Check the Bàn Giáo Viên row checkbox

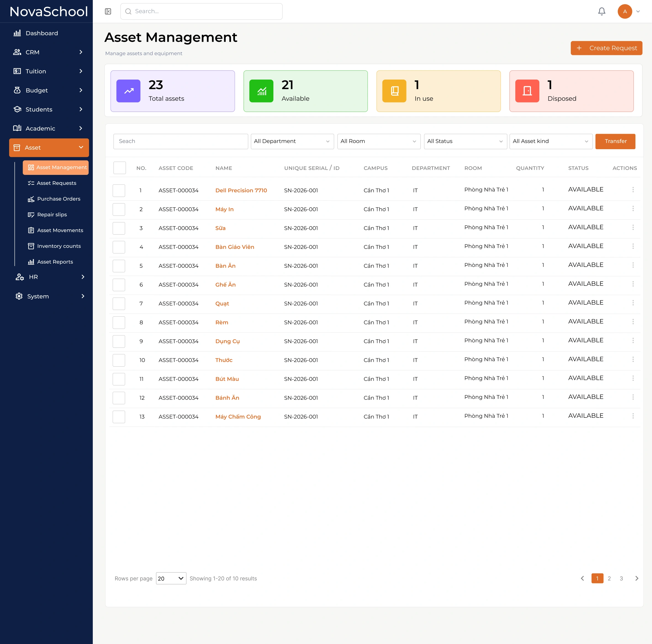[x=119, y=247]
